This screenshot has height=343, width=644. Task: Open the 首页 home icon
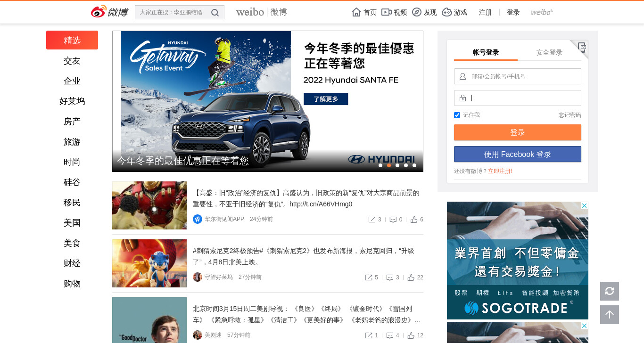(x=356, y=12)
